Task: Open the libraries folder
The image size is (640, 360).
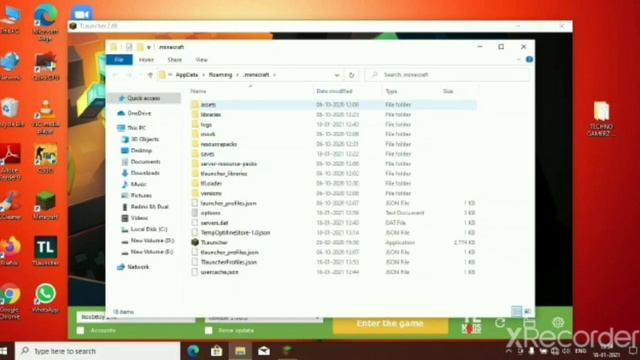Action: 211,115
